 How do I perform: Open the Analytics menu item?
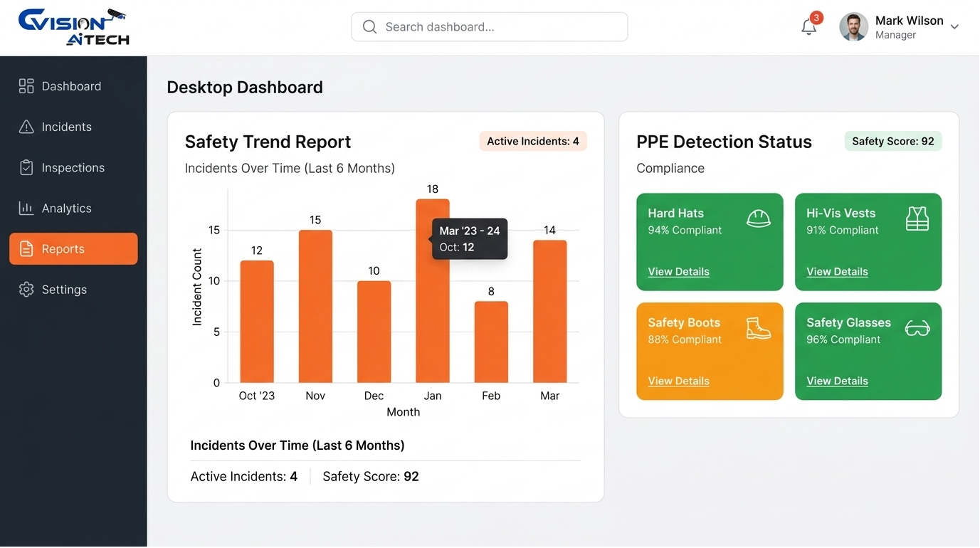pyautogui.click(x=73, y=209)
